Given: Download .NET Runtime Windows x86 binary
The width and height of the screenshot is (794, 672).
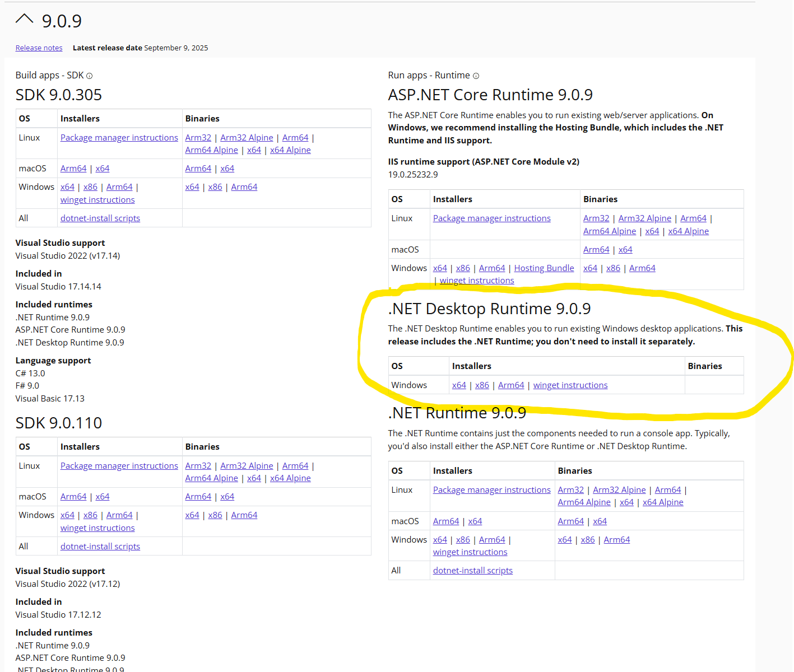Looking at the screenshot, I should pos(588,540).
